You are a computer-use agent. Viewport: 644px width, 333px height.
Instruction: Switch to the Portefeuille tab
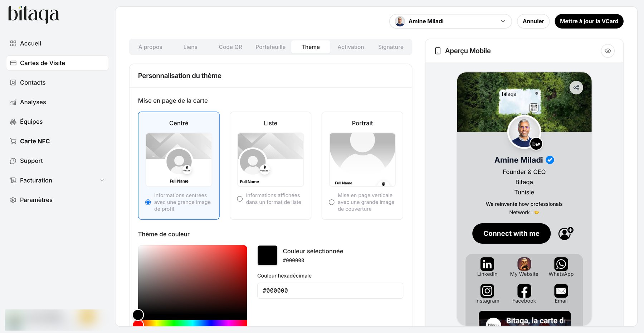click(x=270, y=47)
